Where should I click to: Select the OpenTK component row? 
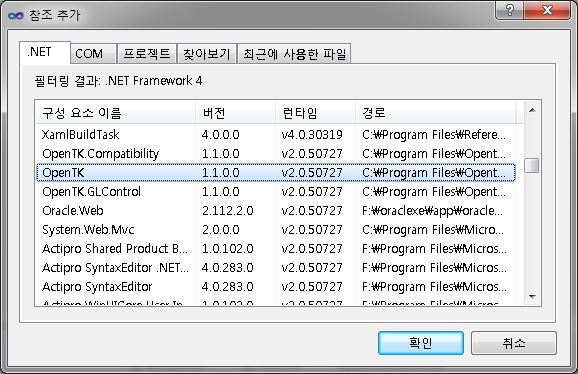pyautogui.click(x=275, y=172)
